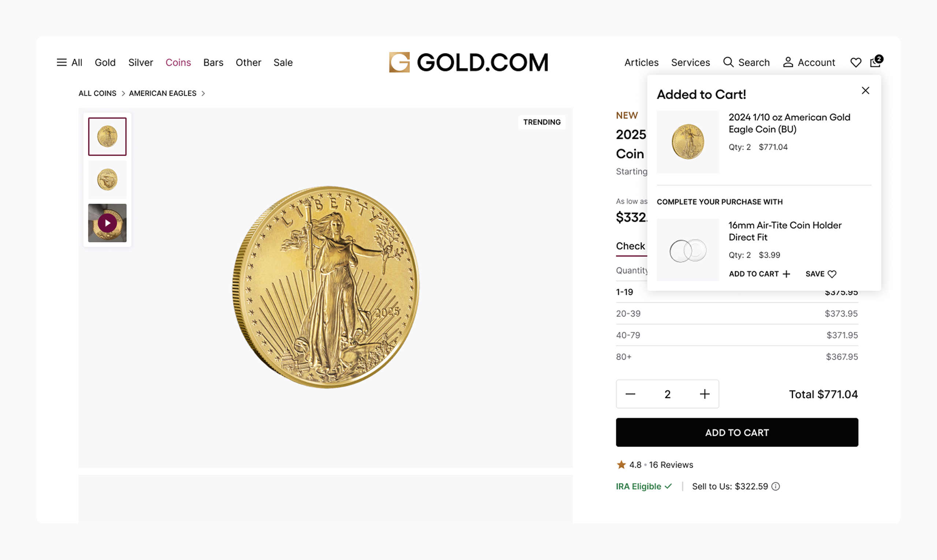Open the Account user icon
The height and width of the screenshot is (560, 937).
click(788, 62)
